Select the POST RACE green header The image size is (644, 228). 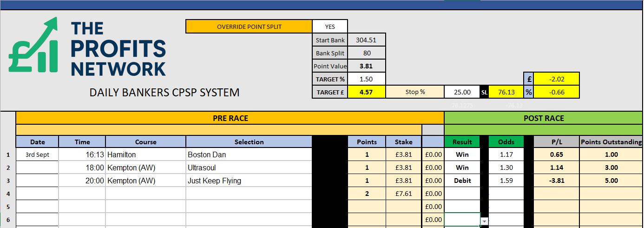(543, 118)
